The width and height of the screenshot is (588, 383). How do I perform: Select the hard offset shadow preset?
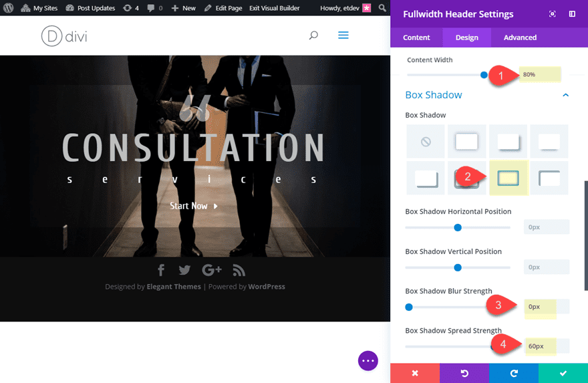tap(426, 178)
